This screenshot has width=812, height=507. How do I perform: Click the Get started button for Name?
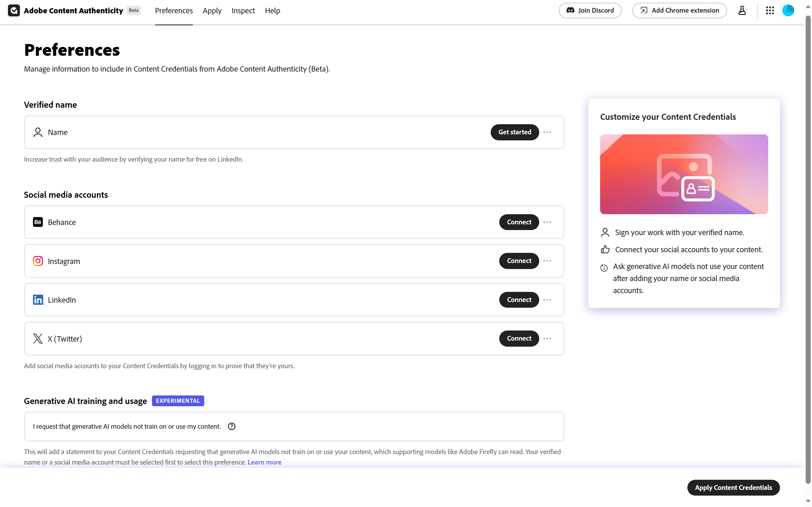tap(515, 132)
